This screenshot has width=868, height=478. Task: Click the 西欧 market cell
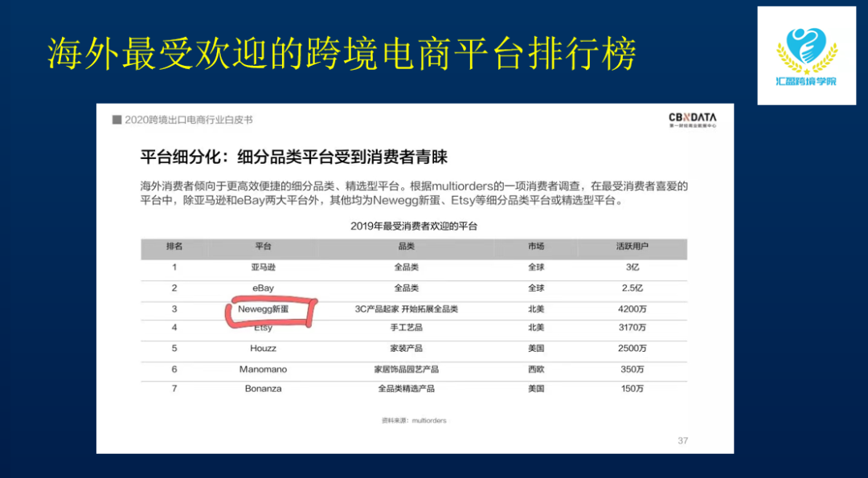(x=536, y=369)
